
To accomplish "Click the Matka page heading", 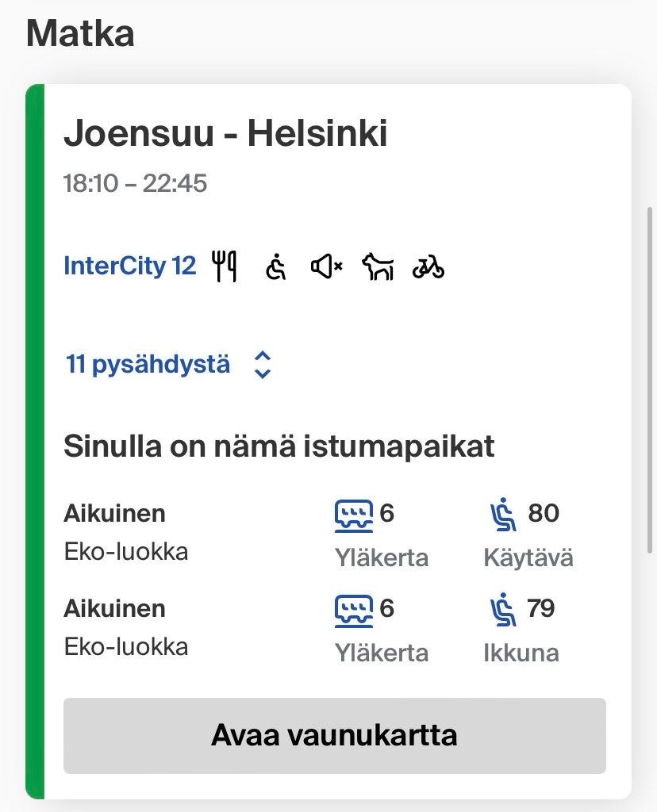I will tap(80, 33).
